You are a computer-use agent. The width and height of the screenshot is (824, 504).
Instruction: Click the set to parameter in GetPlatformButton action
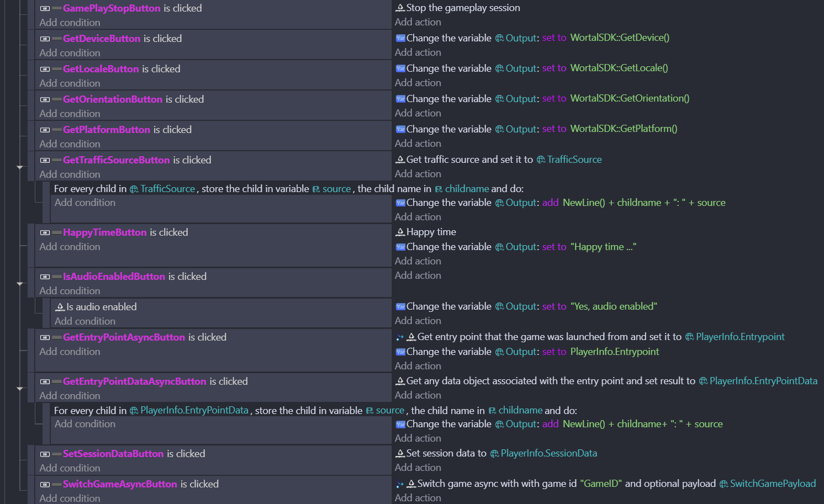coord(554,128)
